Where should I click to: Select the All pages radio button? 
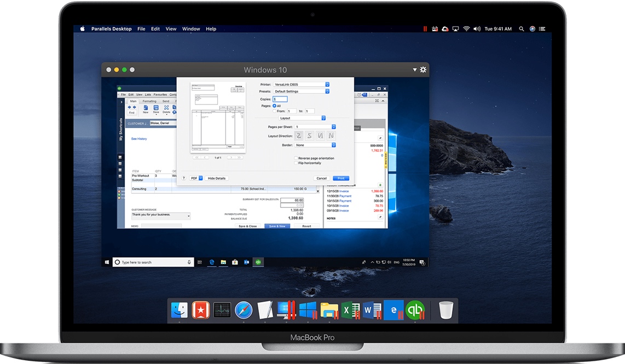274,106
